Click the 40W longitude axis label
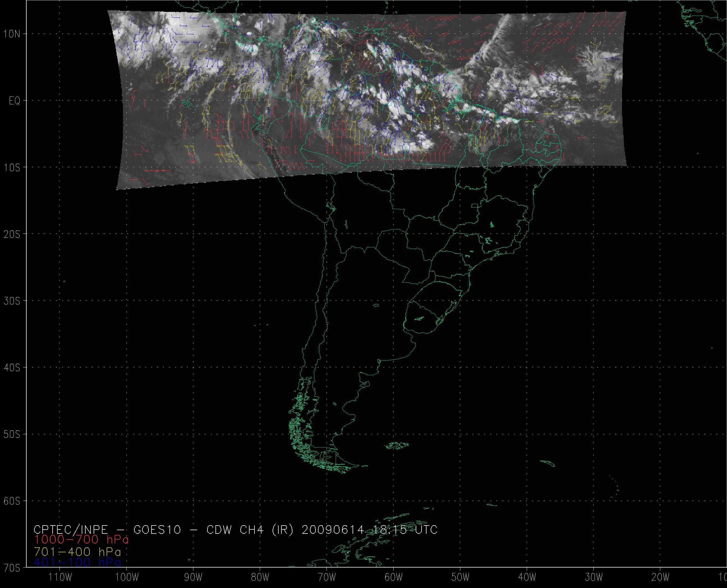 527,577
